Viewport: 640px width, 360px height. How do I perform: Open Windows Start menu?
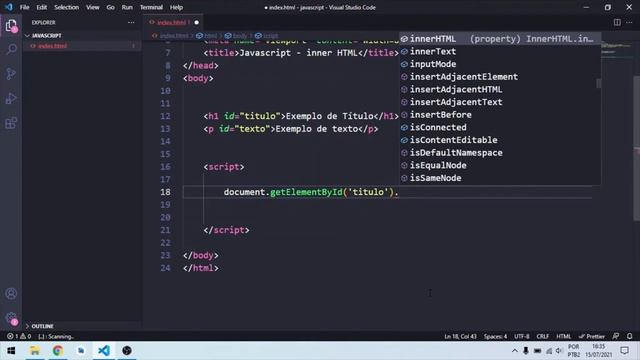(x=11, y=351)
